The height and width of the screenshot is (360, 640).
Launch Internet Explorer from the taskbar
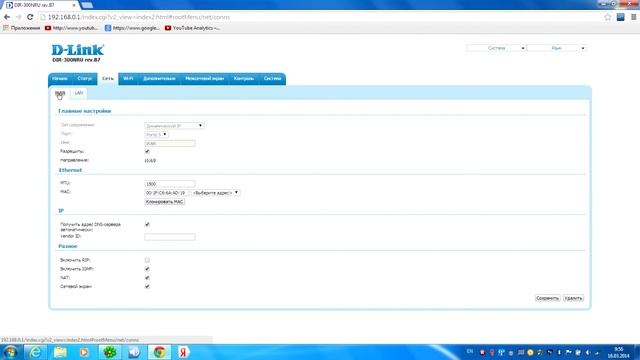pos(35,352)
